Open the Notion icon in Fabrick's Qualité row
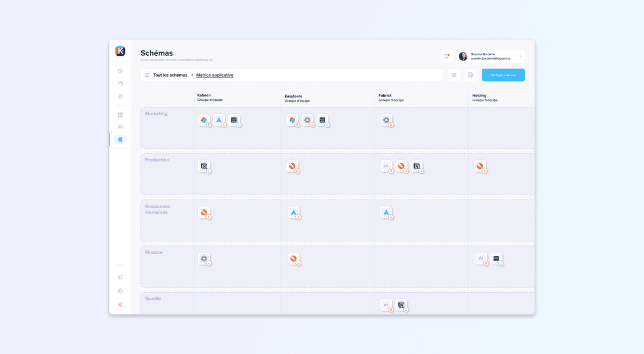 (402, 305)
